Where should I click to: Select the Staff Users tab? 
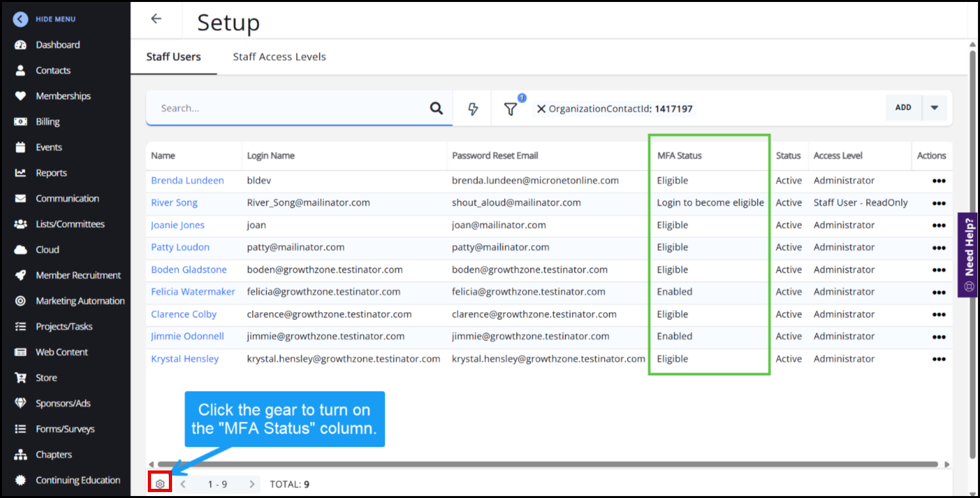pos(173,57)
